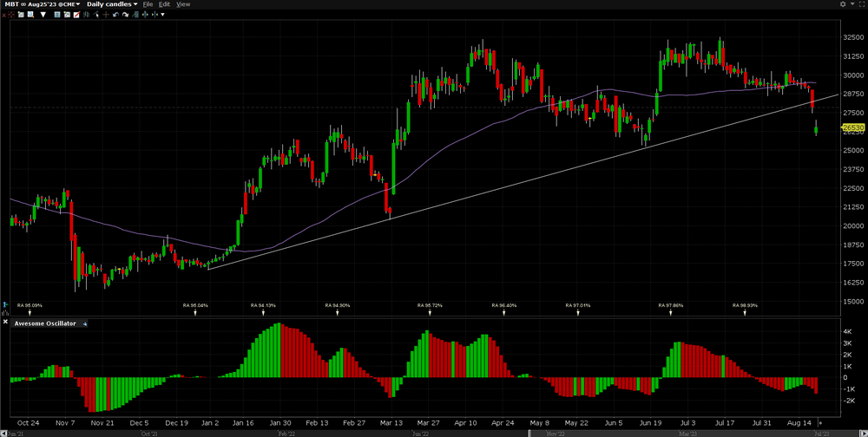Screen dimensions: 868x437
Task: Click the plus icon after Aug 14
Action: tap(820, 421)
